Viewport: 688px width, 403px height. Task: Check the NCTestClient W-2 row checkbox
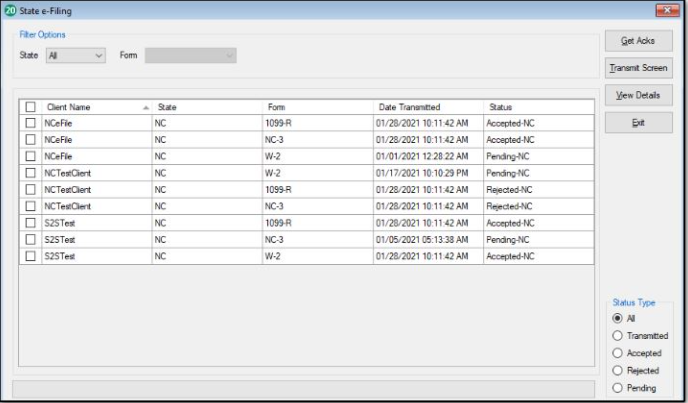tap(30, 173)
